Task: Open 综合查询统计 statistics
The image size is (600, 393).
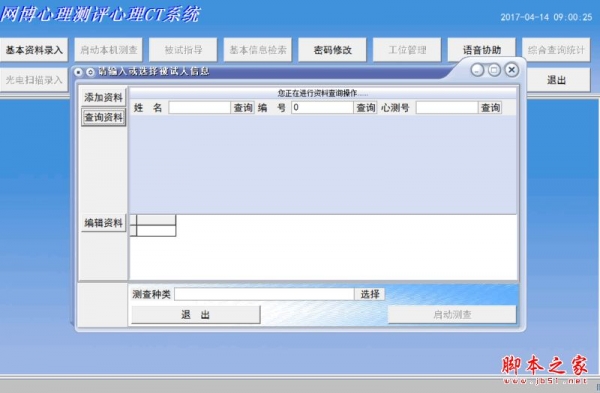Action: click(556, 50)
